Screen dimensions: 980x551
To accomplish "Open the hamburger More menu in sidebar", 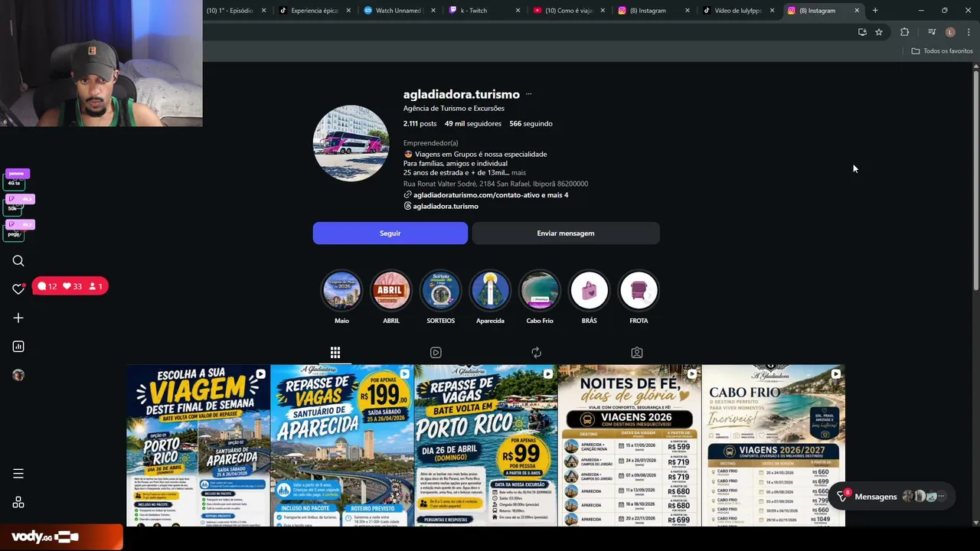I will point(18,474).
